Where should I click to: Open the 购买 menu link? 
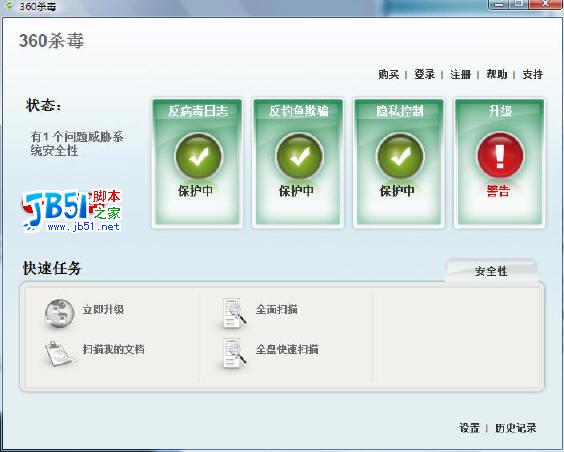click(x=388, y=74)
